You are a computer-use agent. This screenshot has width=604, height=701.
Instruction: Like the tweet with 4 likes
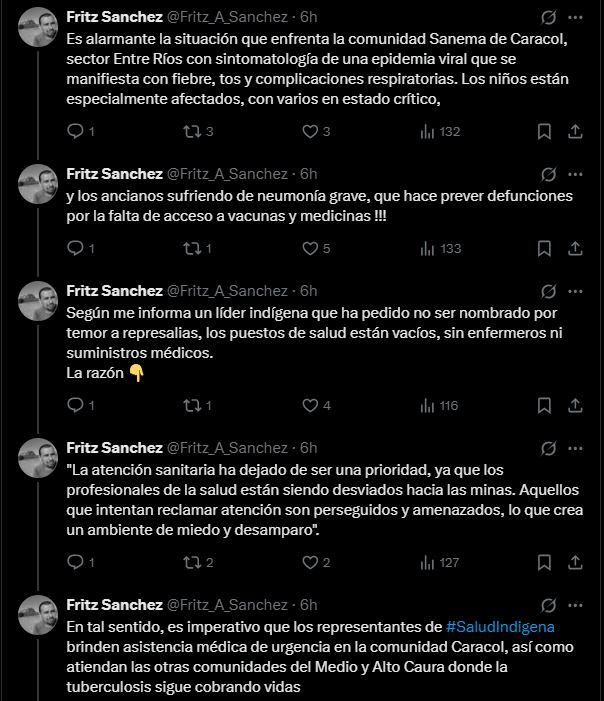coord(309,405)
